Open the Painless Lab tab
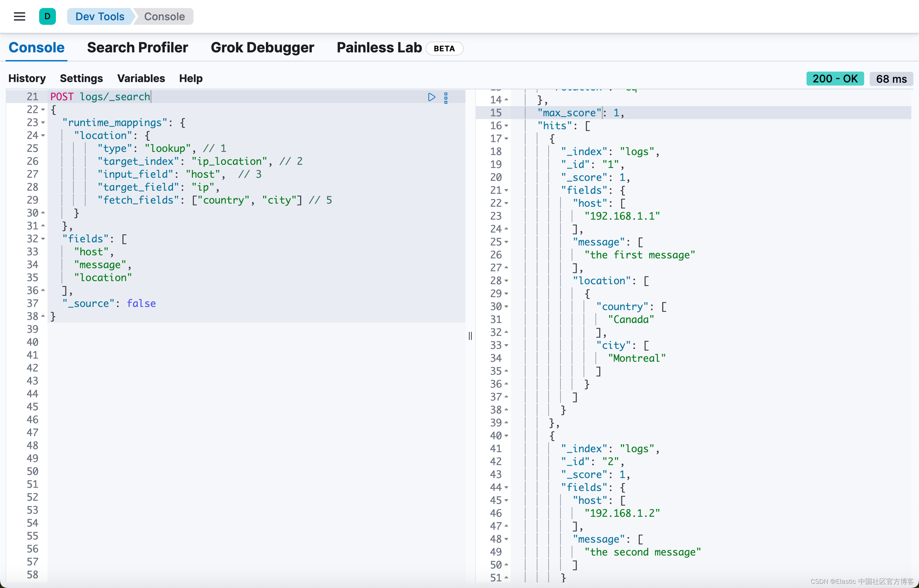Image resolution: width=919 pixels, height=588 pixels. coord(378,47)
